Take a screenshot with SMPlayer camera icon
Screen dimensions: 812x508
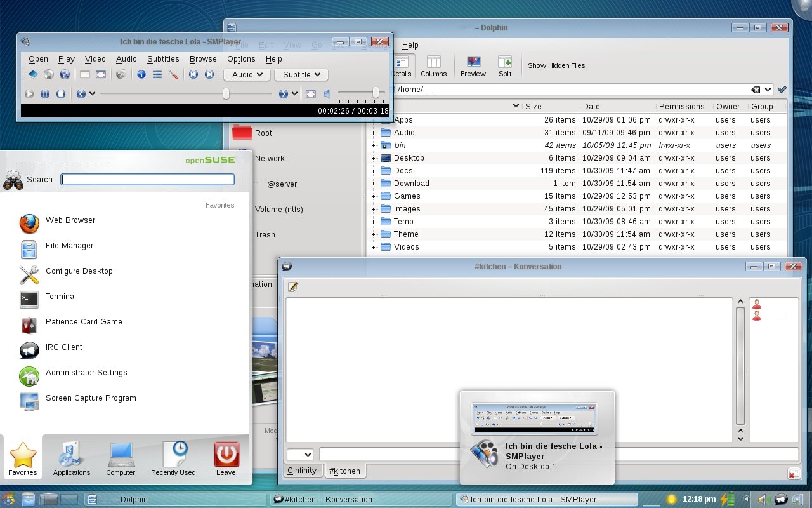coord(121,75)
